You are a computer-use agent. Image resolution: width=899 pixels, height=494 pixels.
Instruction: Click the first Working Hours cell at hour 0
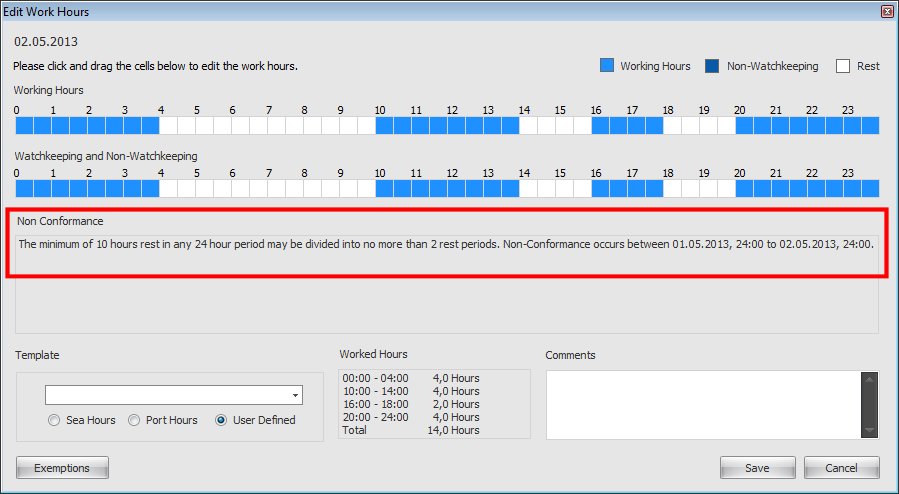point(24,125)
